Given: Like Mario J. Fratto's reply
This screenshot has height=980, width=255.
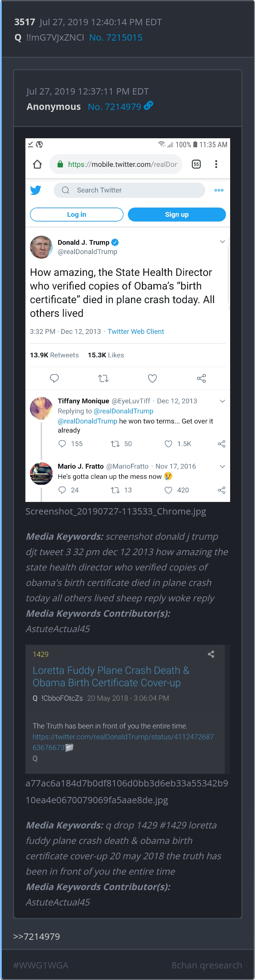Looking at the screenshot, I should [168, 490].
